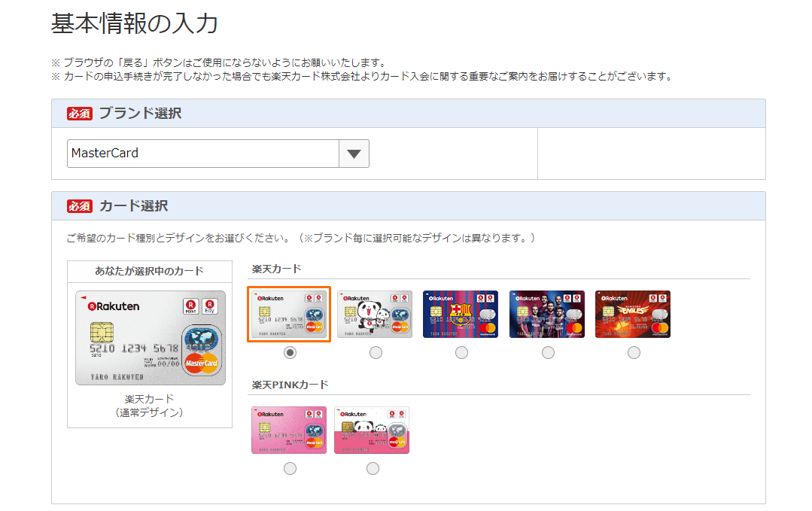Click the notice about browser 戻る button

(x=219, y=62)
